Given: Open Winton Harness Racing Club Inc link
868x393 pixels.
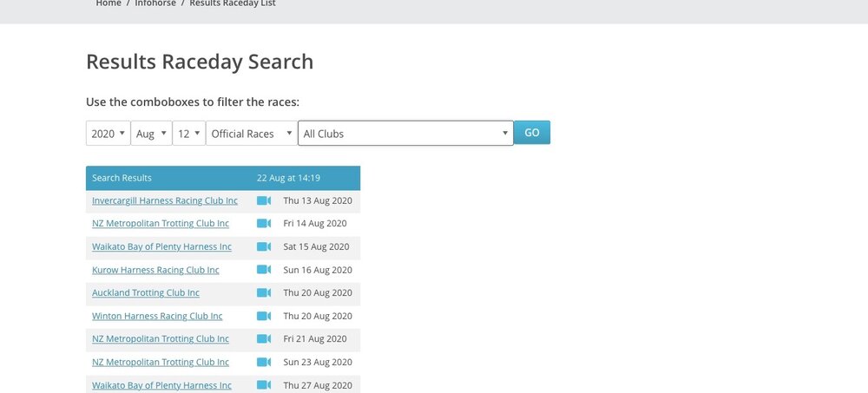Looking at the screenshot, I should pyautogui.click(x=157, y=316).
